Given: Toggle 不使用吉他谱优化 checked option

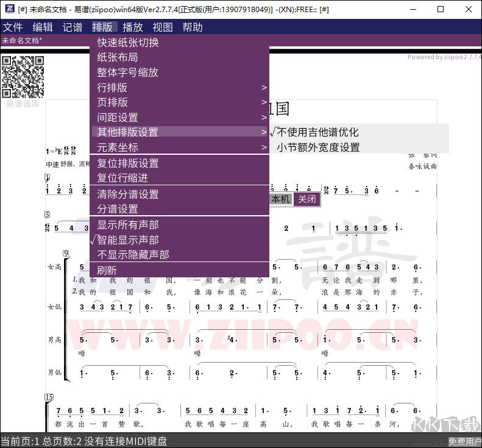Looking at the screenshot, I should [x=359, y=132].
